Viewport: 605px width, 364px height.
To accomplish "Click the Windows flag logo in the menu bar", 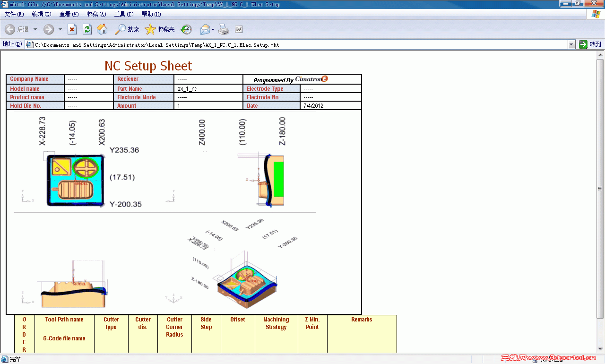I will (596, 14).
